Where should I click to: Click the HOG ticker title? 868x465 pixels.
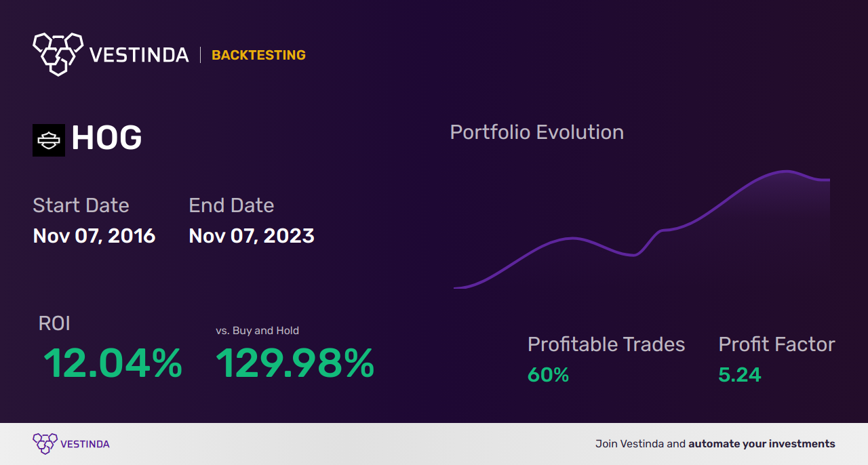pyautogui.click(x=106, y=139)
